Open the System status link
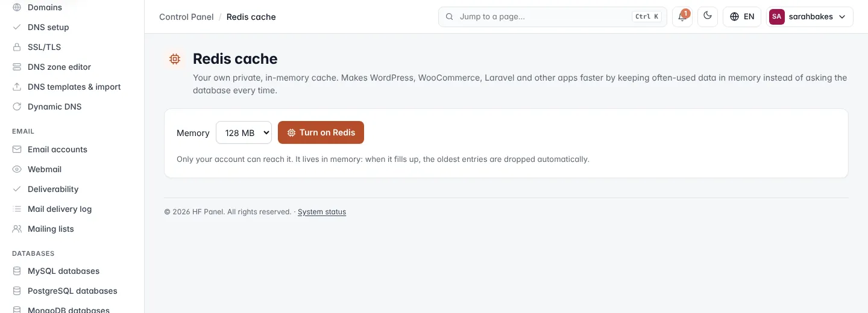This screenshot has height=313, width=868. 322,212
